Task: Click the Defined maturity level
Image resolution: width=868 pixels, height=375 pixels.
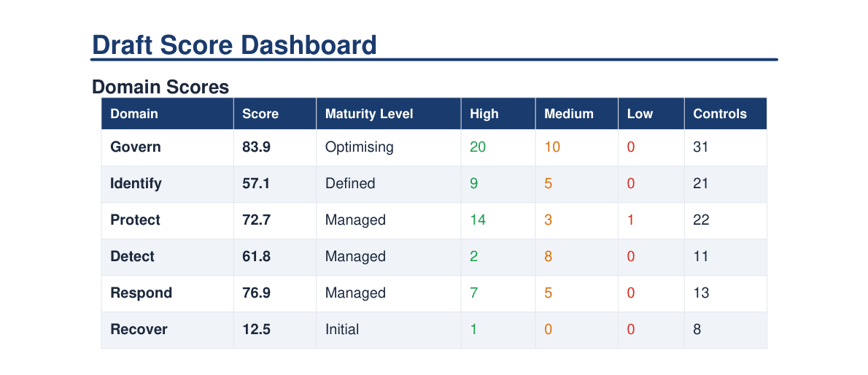Action: [350, 183]
